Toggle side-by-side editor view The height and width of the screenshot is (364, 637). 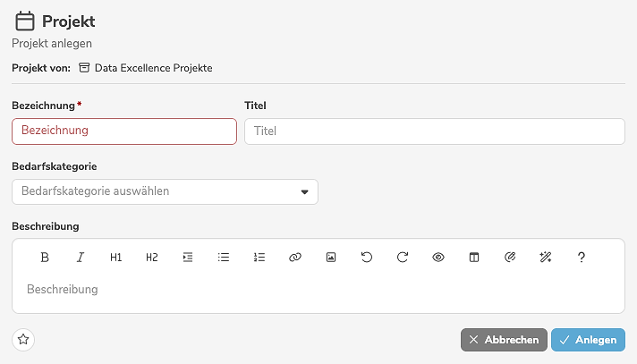click(474, 258)
